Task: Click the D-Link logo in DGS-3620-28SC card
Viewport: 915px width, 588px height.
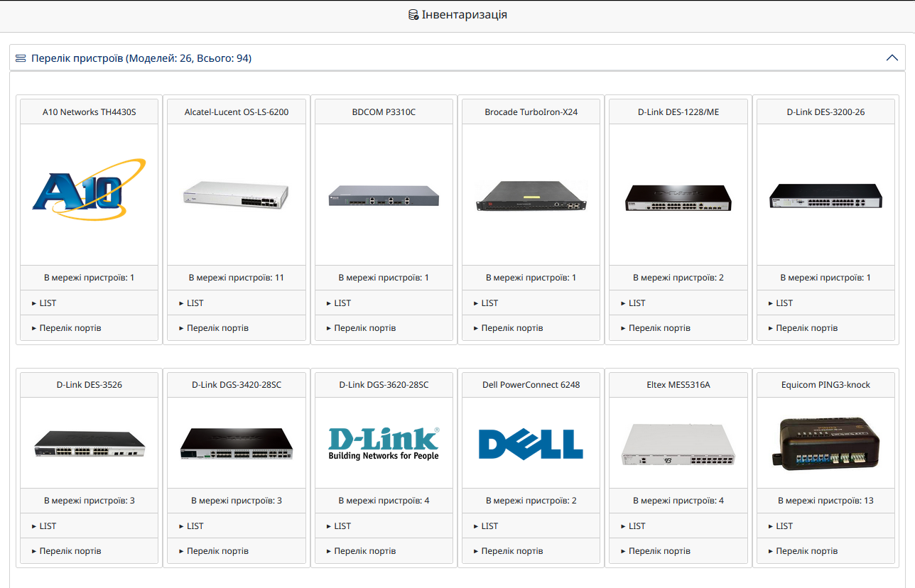Action: pos(384,443)
